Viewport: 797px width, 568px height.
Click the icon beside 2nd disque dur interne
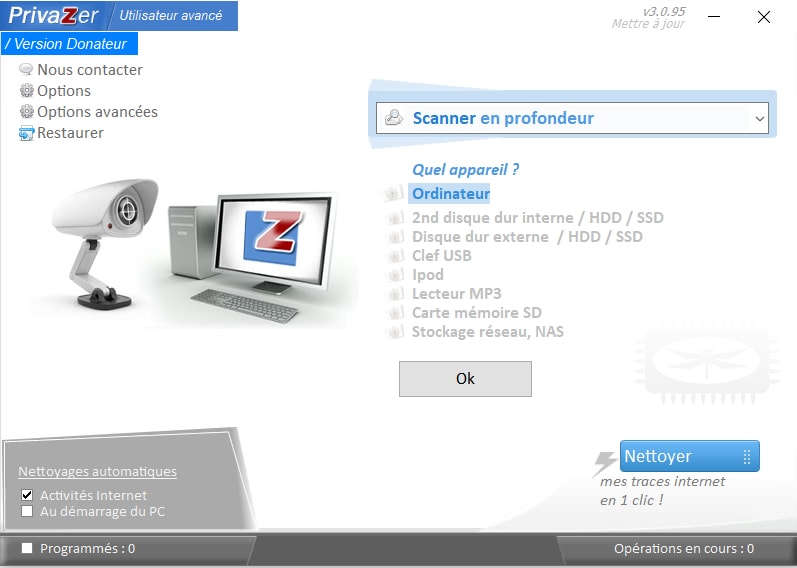(395, 218)
